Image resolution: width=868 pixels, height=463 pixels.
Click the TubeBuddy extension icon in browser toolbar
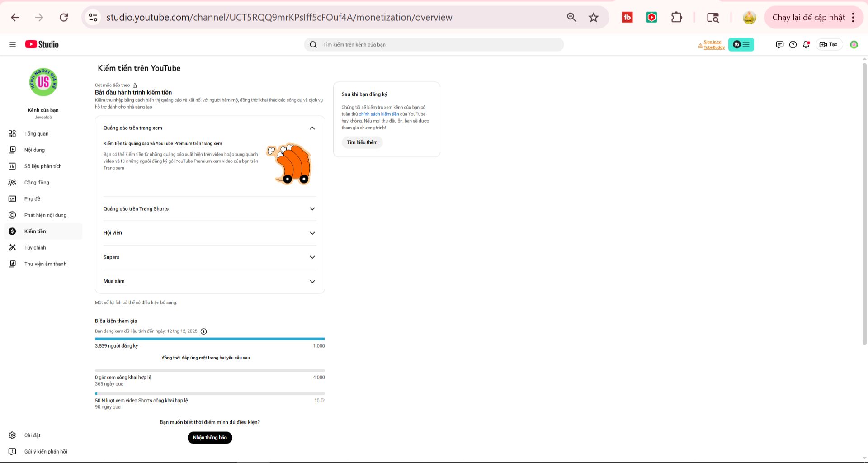coord(627,17)
